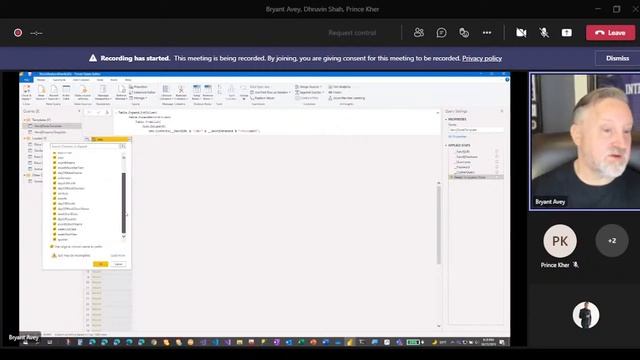Collapse the Queries pane with its arrow
Viewport: 640px width, 360px height.
pyautogui.click(x=79, y=111)
